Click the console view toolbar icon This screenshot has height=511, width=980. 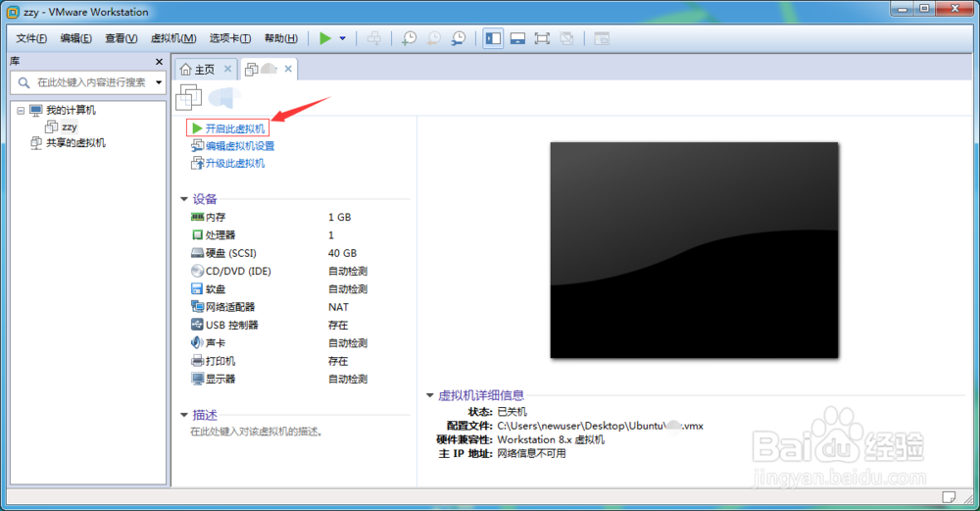coord(602,39)
